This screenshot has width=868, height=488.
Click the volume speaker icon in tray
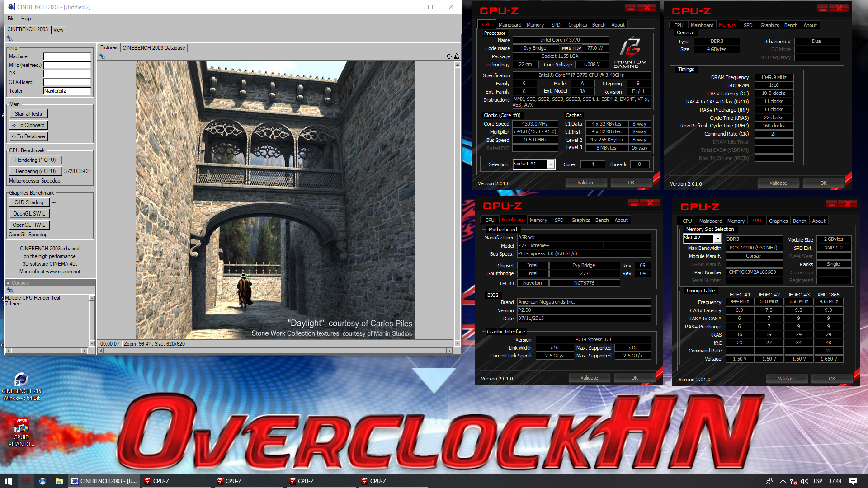[x=805, y=481]
